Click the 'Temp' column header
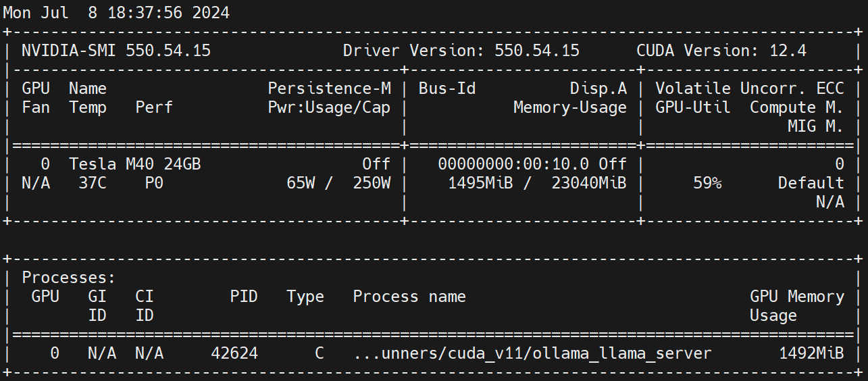 [88, 107]
